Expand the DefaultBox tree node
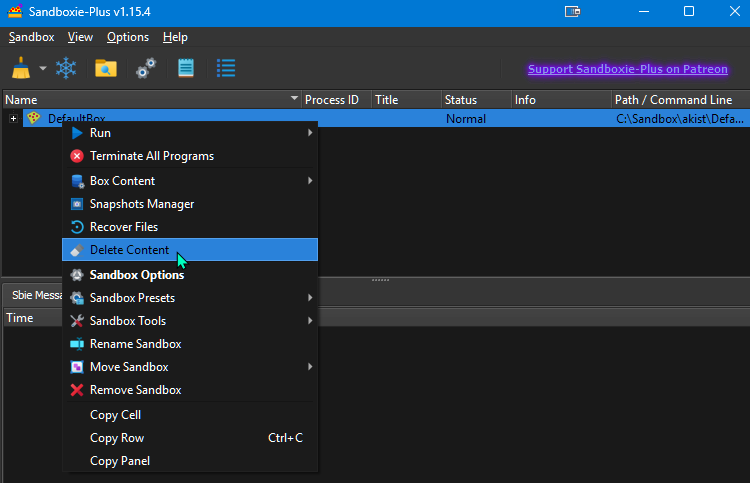Image resolution: width=750 pixels, height=483 pixels. click(x=13, y=118)
